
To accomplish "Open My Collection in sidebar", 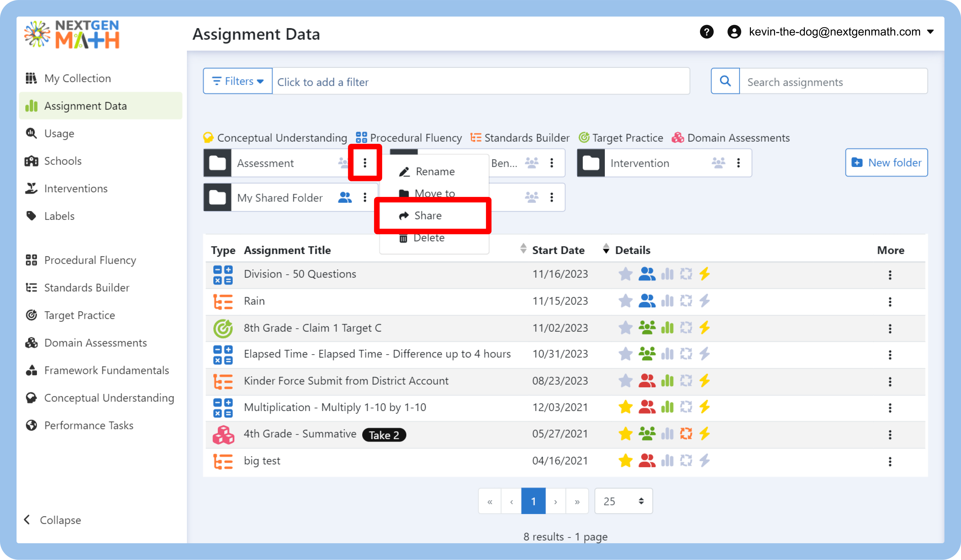I will 101,78.
